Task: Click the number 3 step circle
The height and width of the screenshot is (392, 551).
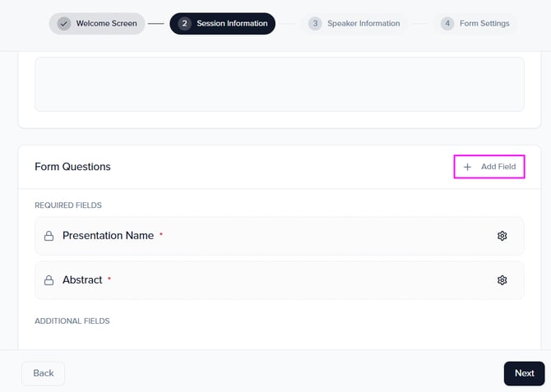Action: click(315, 24)
